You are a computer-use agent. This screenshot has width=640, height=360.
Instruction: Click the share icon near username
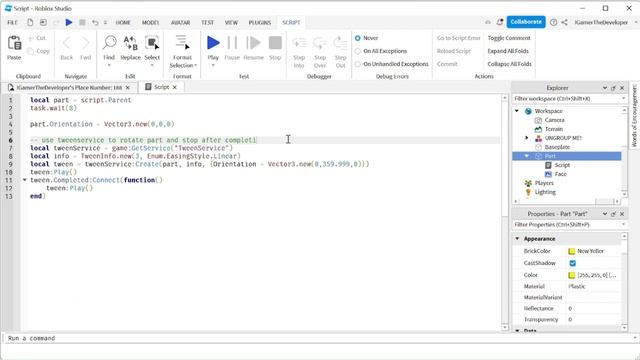pyautogui.click(x=564, y=22)
